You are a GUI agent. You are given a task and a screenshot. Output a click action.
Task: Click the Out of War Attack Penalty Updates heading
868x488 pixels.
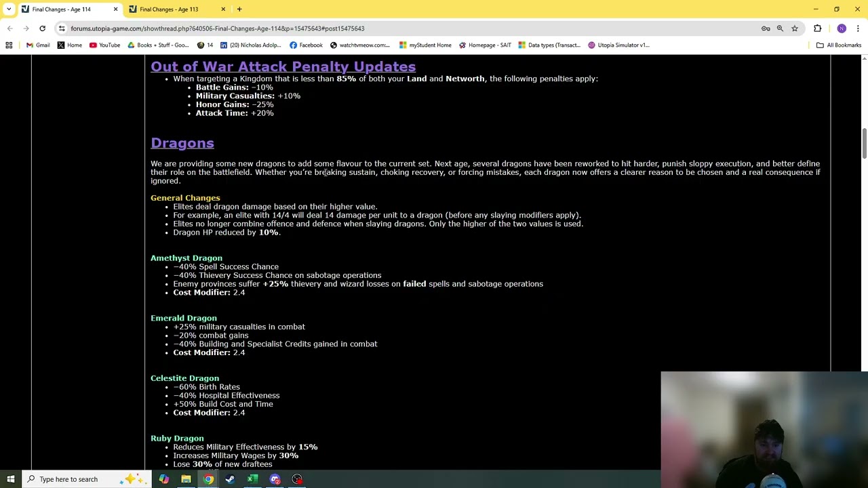283,66
